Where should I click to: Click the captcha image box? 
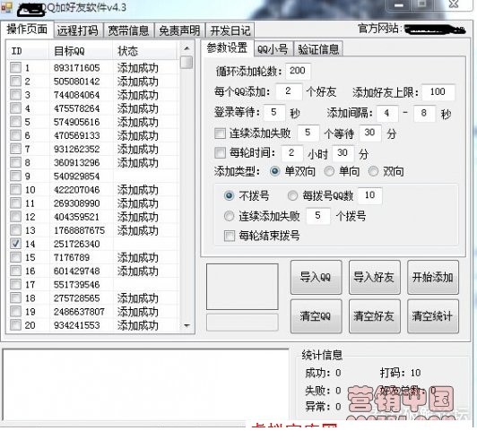(242, 287)
